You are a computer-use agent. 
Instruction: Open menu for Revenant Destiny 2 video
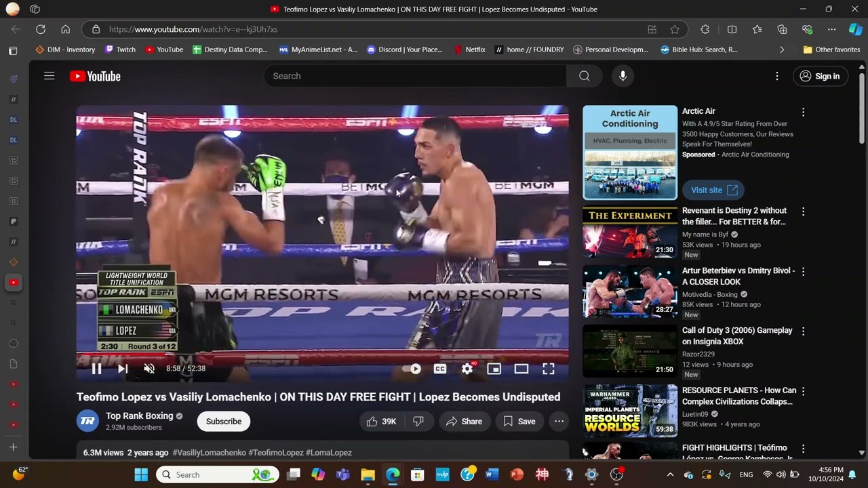(803, 211)
